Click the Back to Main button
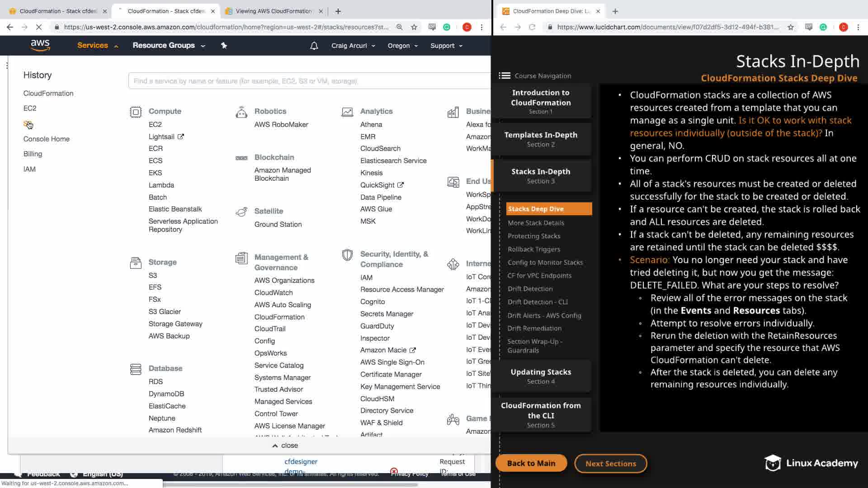 pyautogui.click(x=531, y=463)
